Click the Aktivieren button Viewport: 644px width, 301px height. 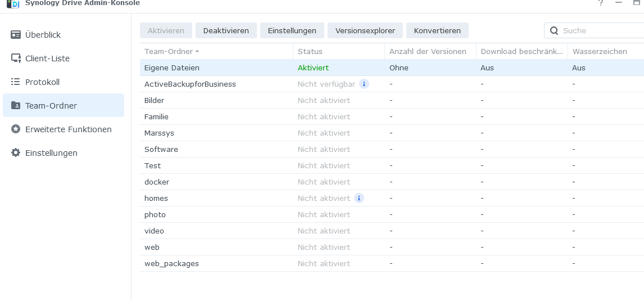166,30
